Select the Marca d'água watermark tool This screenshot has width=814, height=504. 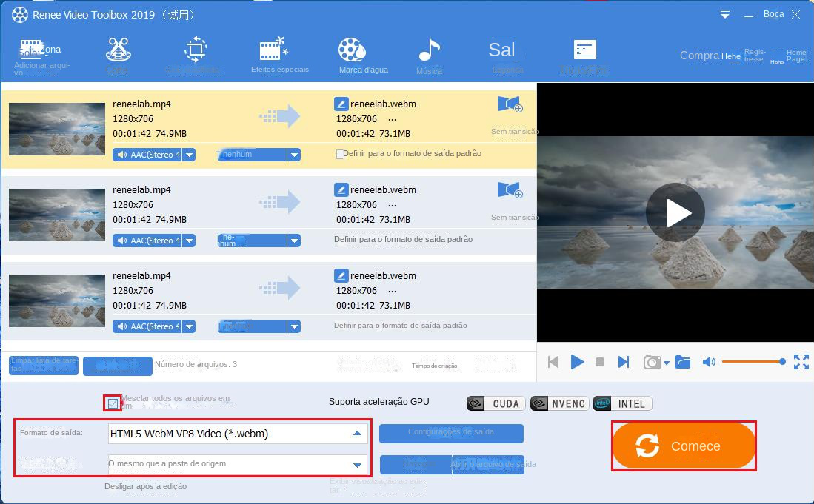pyautogui.click(x=352, y=50)
